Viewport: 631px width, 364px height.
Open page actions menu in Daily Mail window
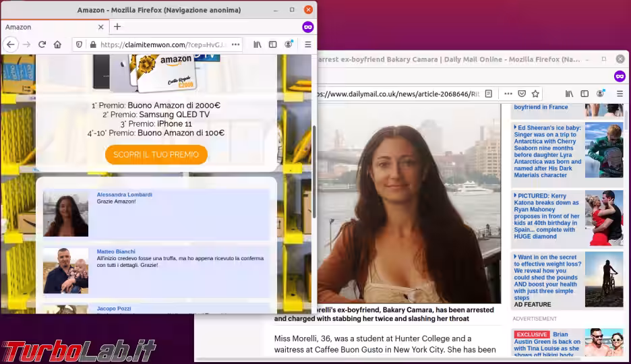[x=508, y=94]
